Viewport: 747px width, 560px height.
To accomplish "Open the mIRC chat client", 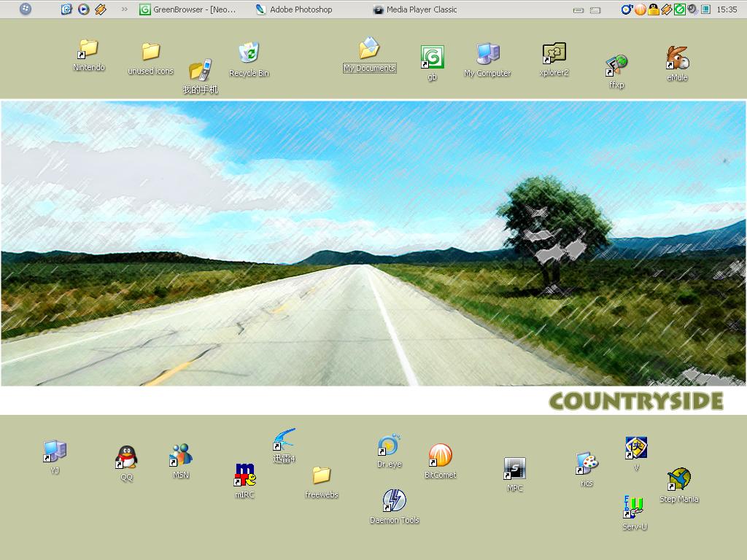I will tap(245, 474).
